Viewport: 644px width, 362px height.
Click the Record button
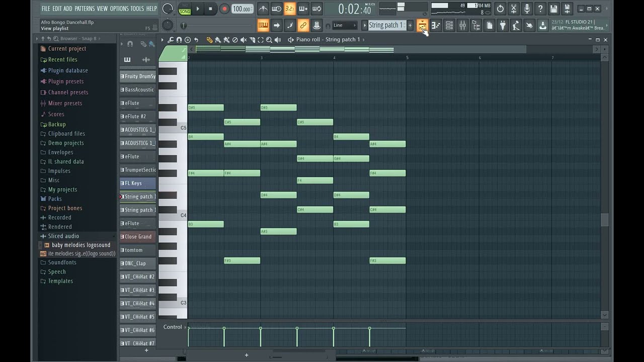224,9
